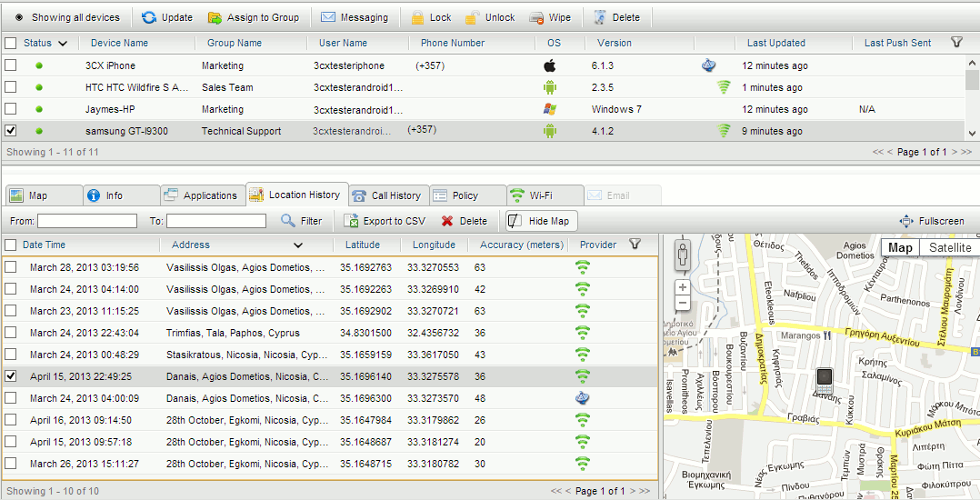This screenshot has width=980, height=500.
Task: Check the Jaymes-HP device checkbox
Action: 11,109
